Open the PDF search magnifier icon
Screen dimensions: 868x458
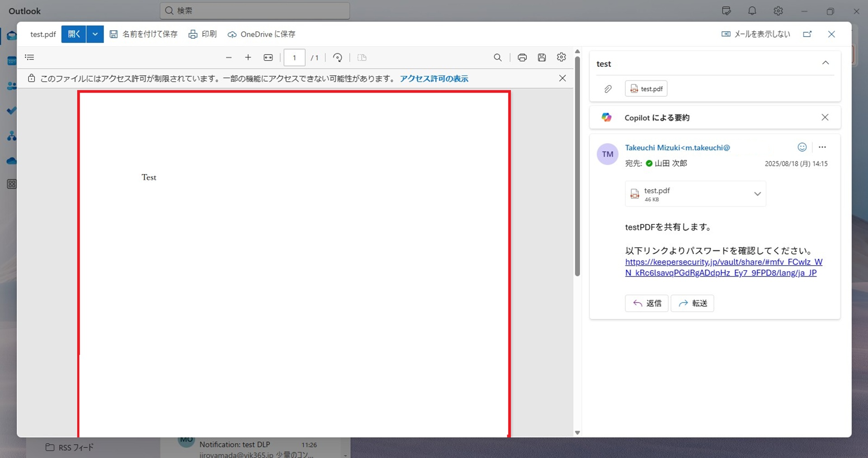pos(497,57)
